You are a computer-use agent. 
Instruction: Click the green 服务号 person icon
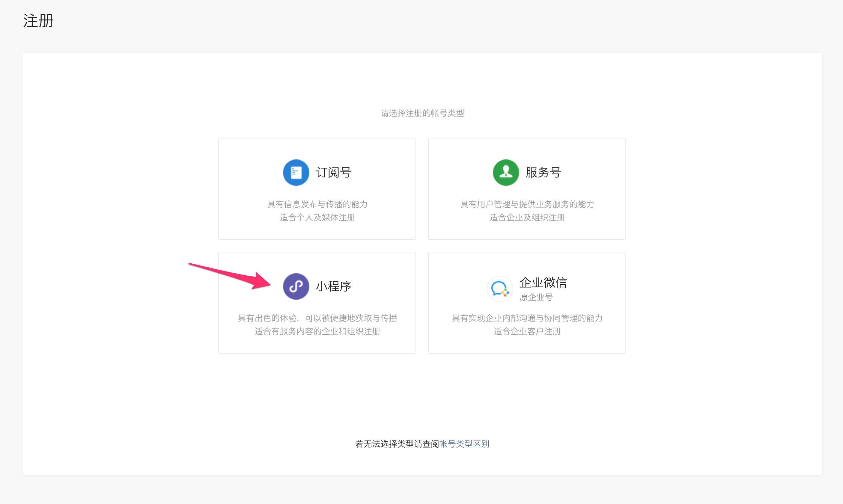pos(506,173)
